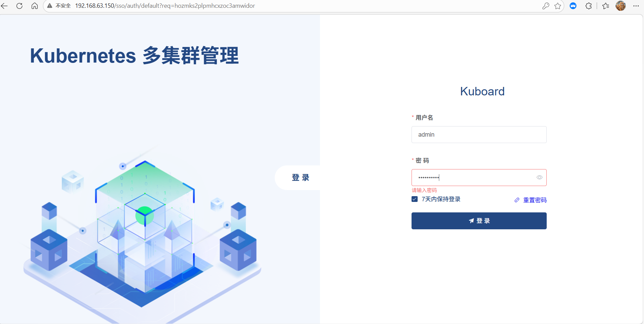Toggle password visibility eye icon
This screenshot has width=644, height=324.
coord(540,178)
